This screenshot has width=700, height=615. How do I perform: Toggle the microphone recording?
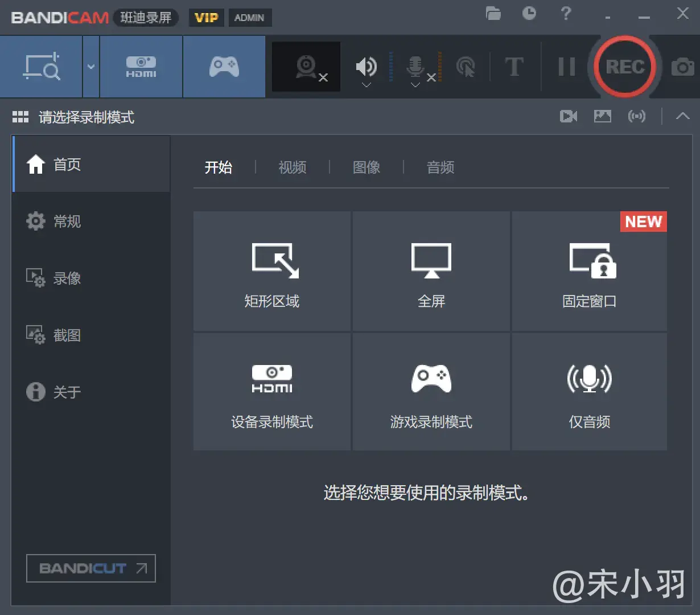[415, 65]
